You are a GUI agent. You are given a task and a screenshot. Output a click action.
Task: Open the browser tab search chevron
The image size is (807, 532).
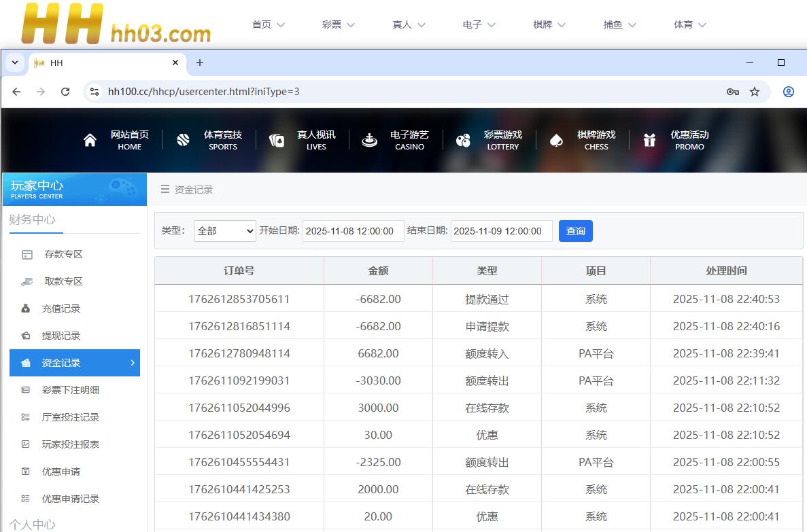tap(14, 63)
